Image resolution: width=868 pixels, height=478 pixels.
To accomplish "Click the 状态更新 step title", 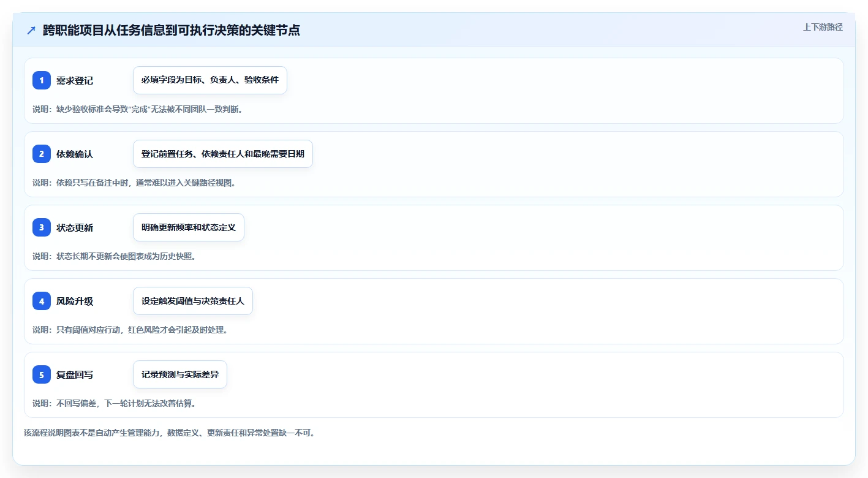I will coord(75,227).
